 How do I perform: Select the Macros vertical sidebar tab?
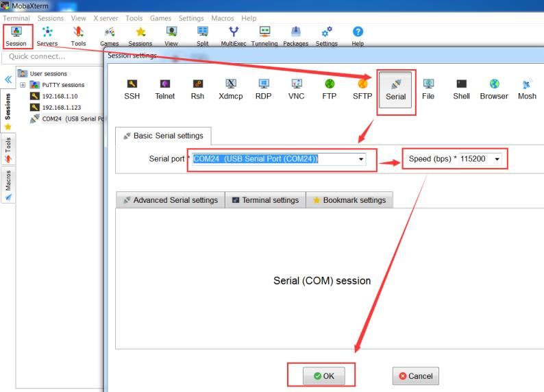pyautogui.click(x=8, y=185)
